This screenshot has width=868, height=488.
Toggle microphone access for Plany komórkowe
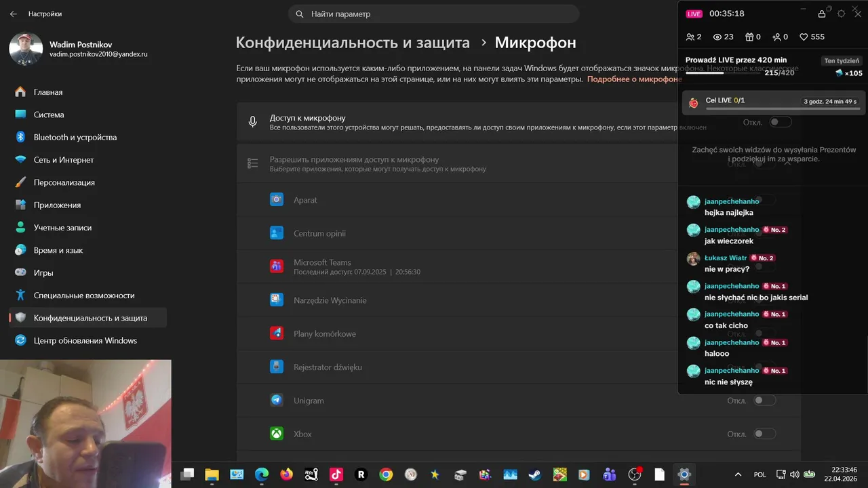[x=765, y=333]
